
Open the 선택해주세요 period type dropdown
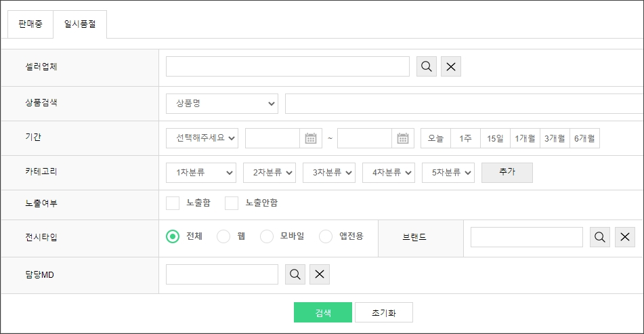pos(202,138)
